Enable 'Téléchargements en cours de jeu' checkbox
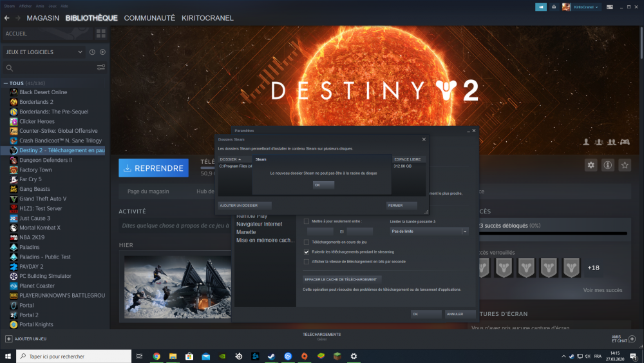This screenshot has width=644, height=363. click(x=307, y=242)
